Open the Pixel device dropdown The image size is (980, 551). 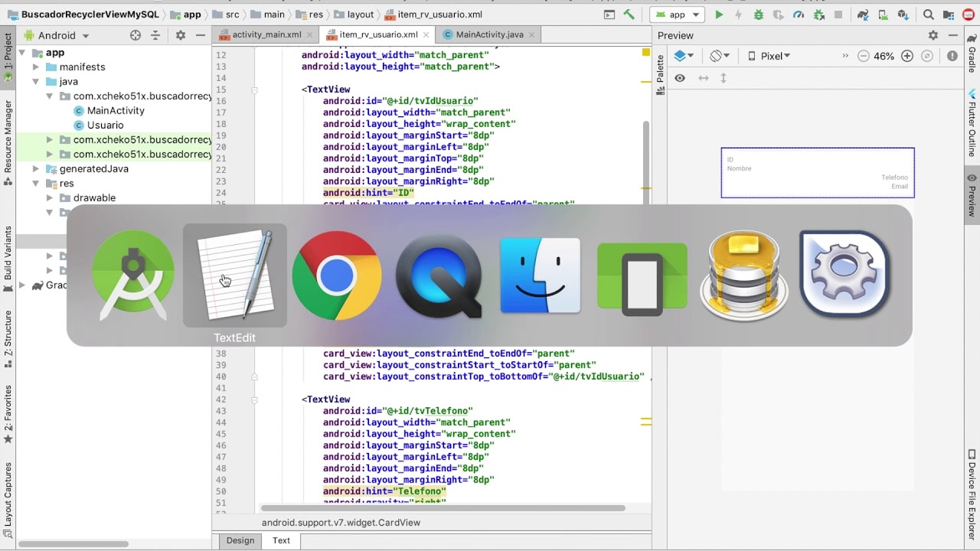(769, 56)
